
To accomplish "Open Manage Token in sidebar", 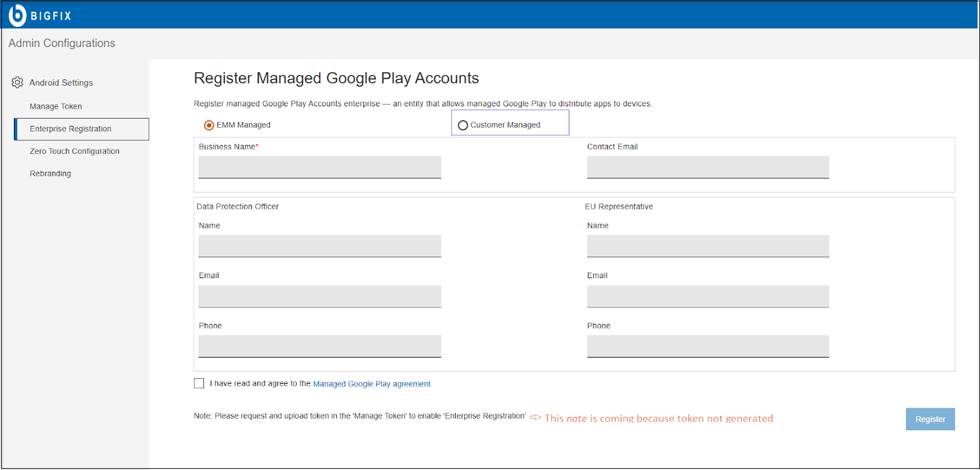I will [56, 106].
